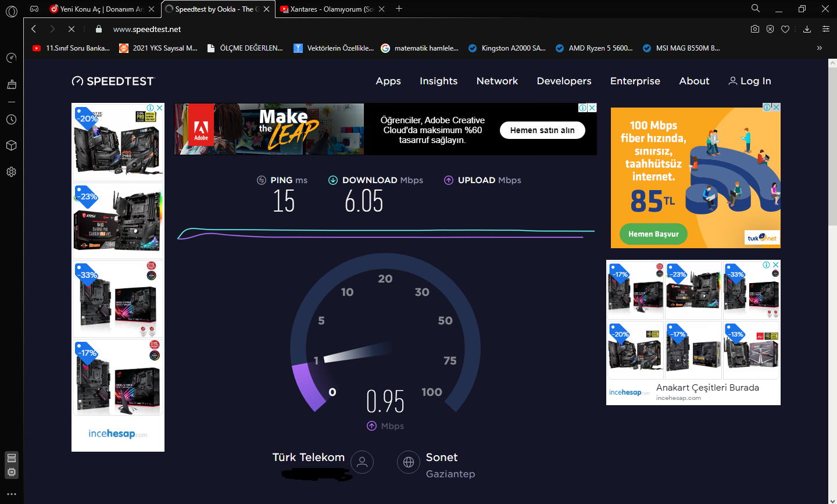Screen dimensions: 837x504
Task: Open the GX Cleaner broom icon
Action: point(12,84)
